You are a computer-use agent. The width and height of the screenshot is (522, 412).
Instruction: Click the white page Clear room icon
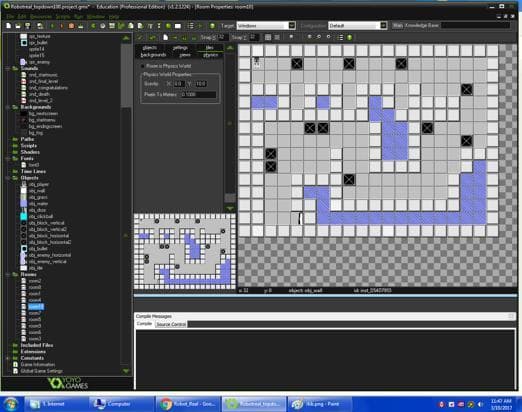[x=166, y=37]
